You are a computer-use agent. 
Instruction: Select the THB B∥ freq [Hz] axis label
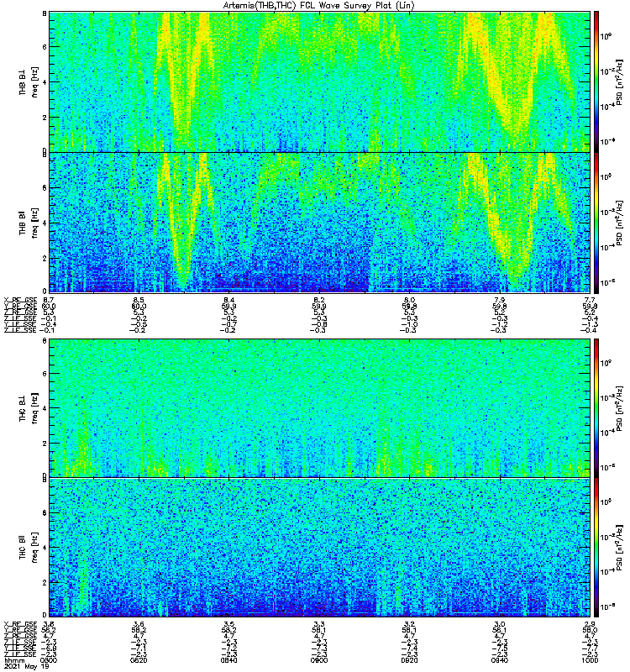pyautogui.click(x=29, y=223)
